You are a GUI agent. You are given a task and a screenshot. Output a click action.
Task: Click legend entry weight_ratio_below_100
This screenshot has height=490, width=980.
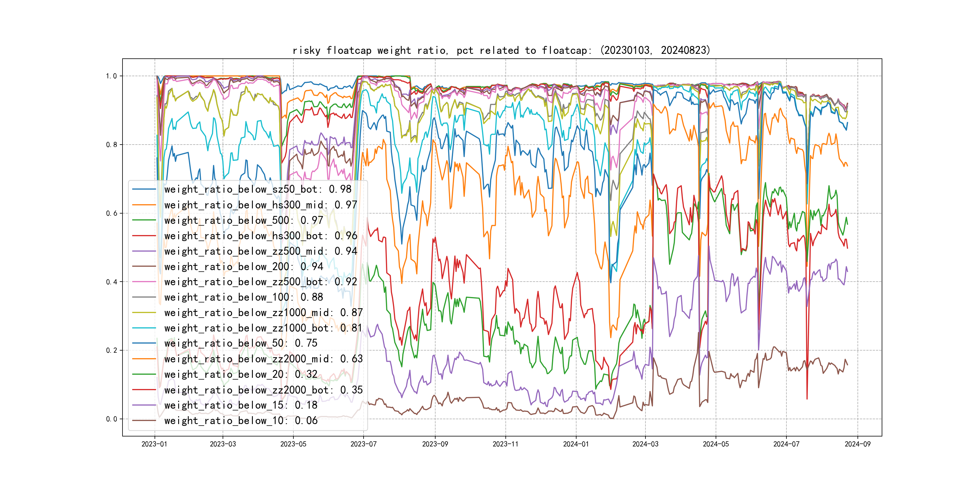click(x=243, y=297)
